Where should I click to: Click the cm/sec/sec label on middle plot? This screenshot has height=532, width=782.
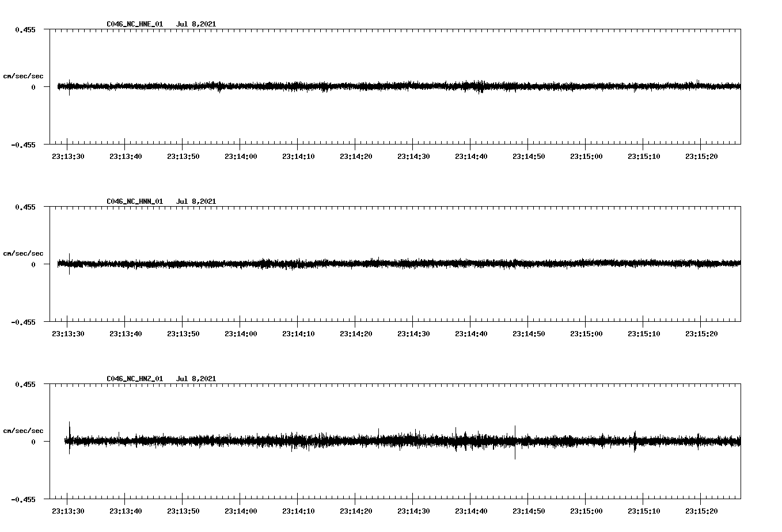click(24, 253)
